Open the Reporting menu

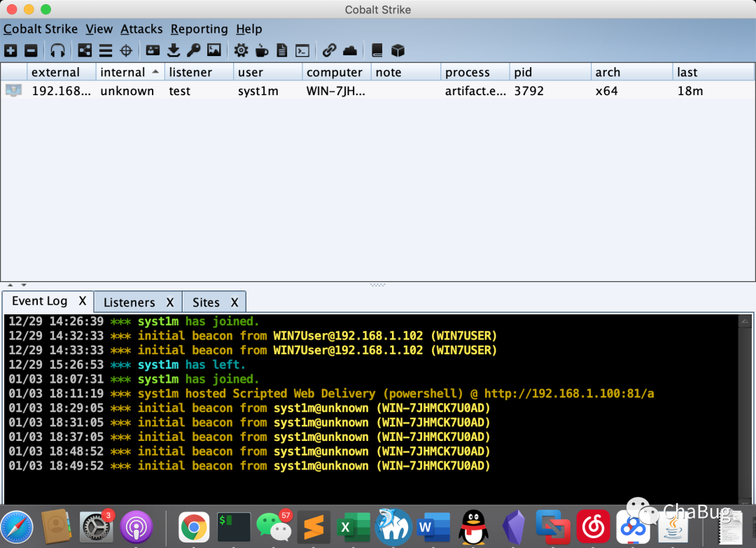tap(199, 29)
